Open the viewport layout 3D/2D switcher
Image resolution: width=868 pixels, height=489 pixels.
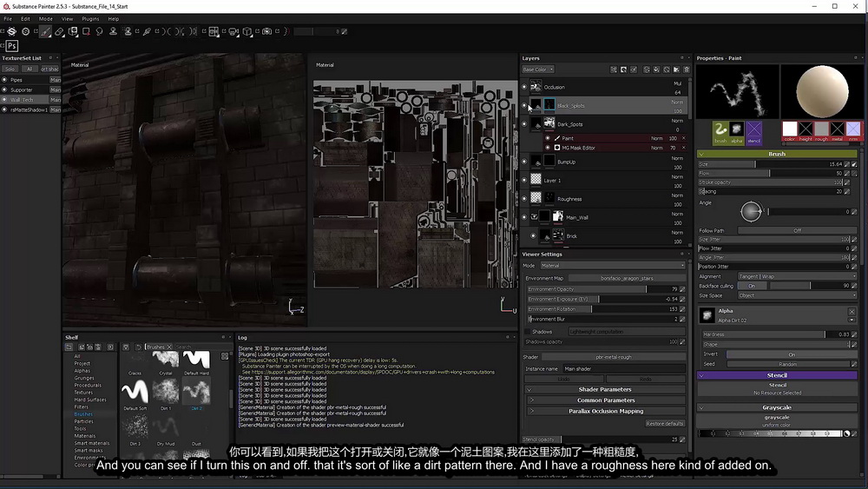[x=214, y=31]
